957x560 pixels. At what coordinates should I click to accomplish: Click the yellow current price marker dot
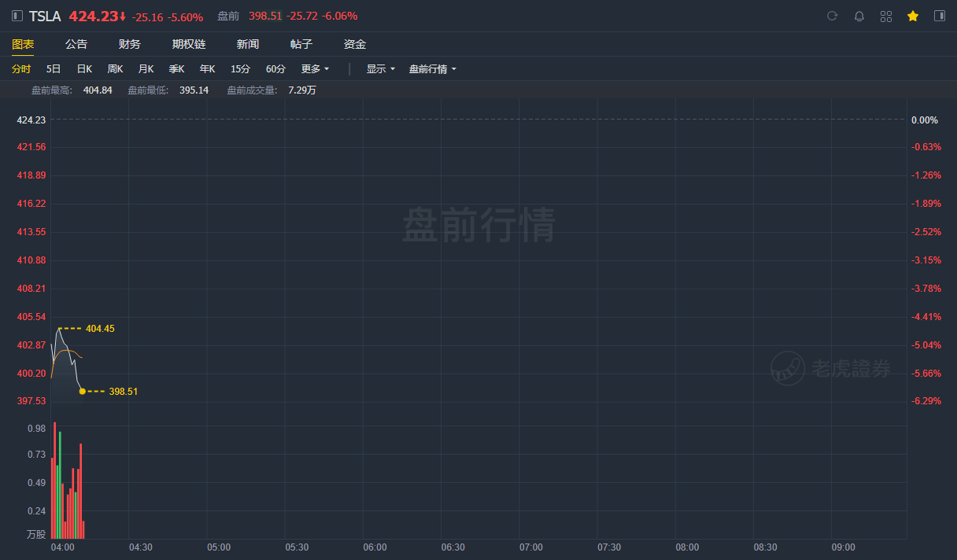coord(82,391)
